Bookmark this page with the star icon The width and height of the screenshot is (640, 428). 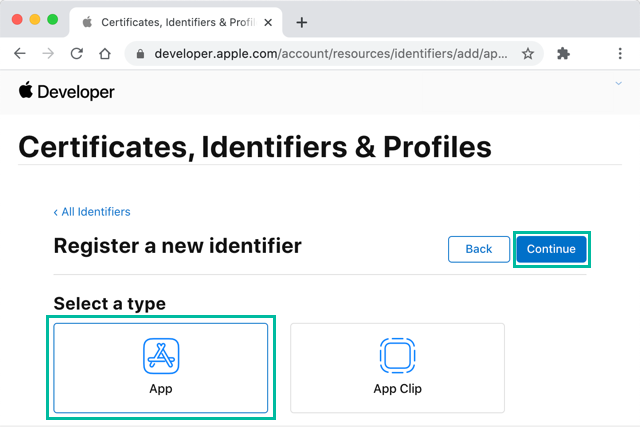coord(528,53)
